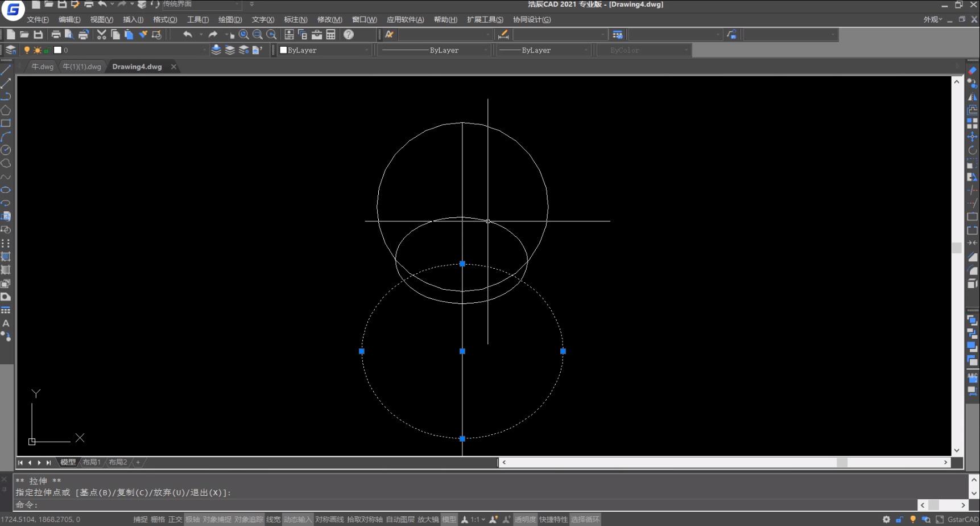Click the Save icon in standard toolbar
Viewport: 980px width, 526px height.
click(38, 35)
